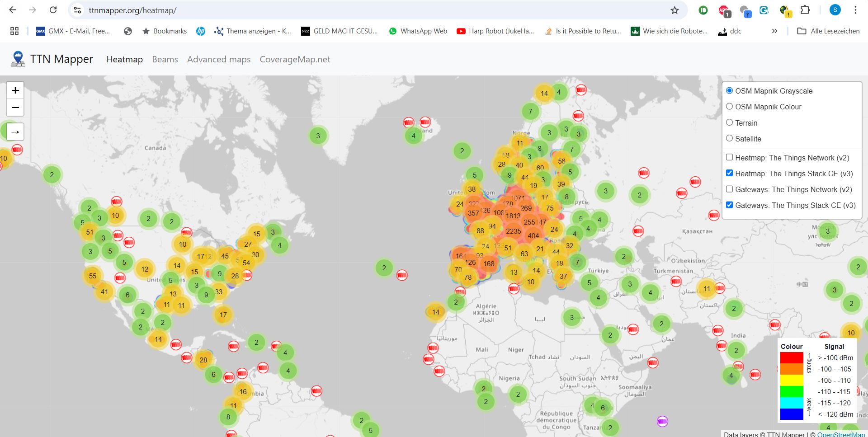868x437 pixels.
Task: Open Alle Lesezeichen folder
Action: click(x=828, y=31)
